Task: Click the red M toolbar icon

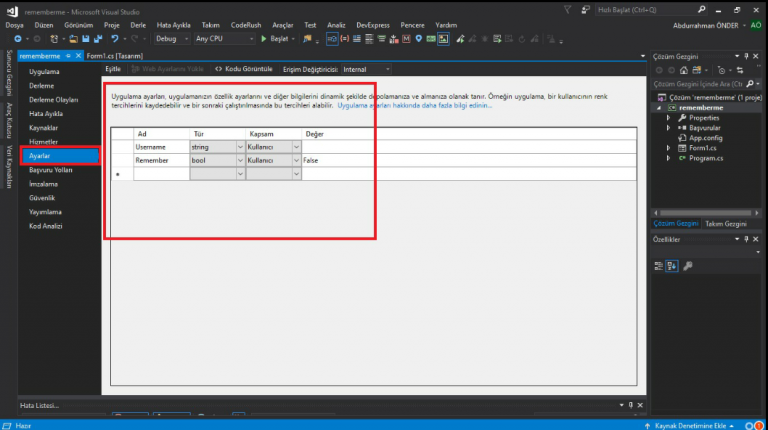Action: click(406, 39)
